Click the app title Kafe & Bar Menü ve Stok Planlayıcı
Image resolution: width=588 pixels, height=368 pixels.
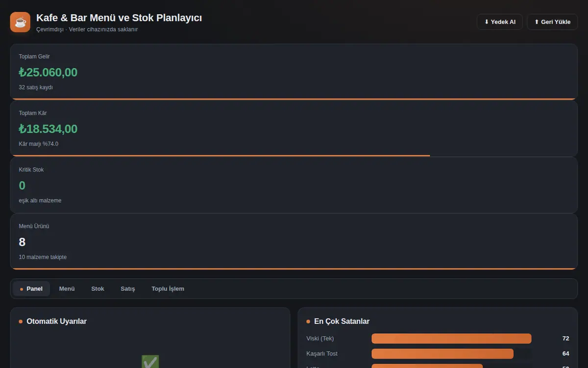tap(119, 18)
